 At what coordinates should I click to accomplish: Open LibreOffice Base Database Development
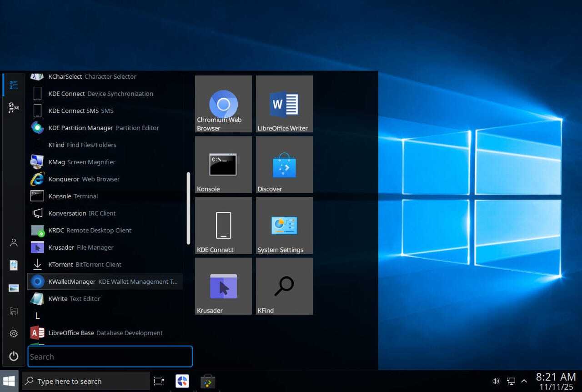click(105, 333)
